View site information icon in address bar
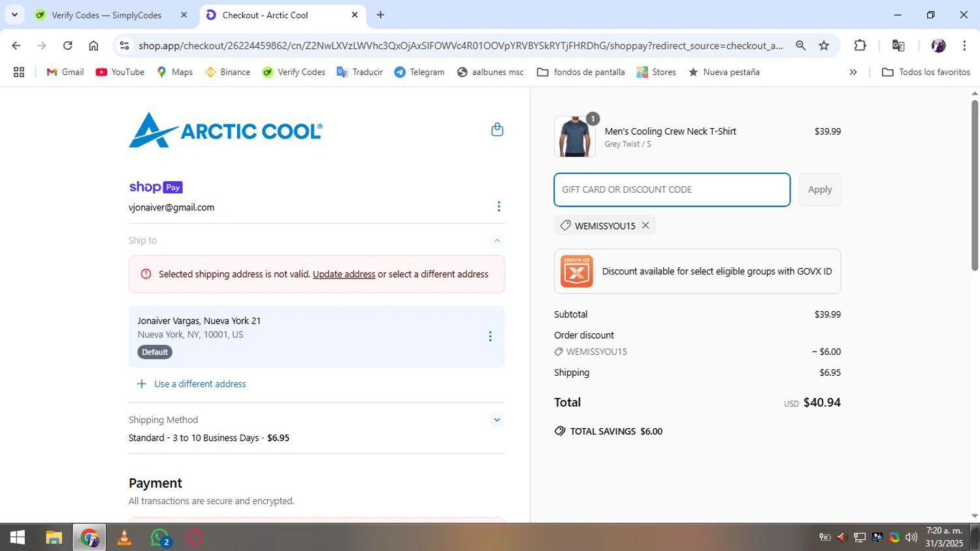Image resolution: width=980 pixels, height=551 pixels. click(125, 46)
